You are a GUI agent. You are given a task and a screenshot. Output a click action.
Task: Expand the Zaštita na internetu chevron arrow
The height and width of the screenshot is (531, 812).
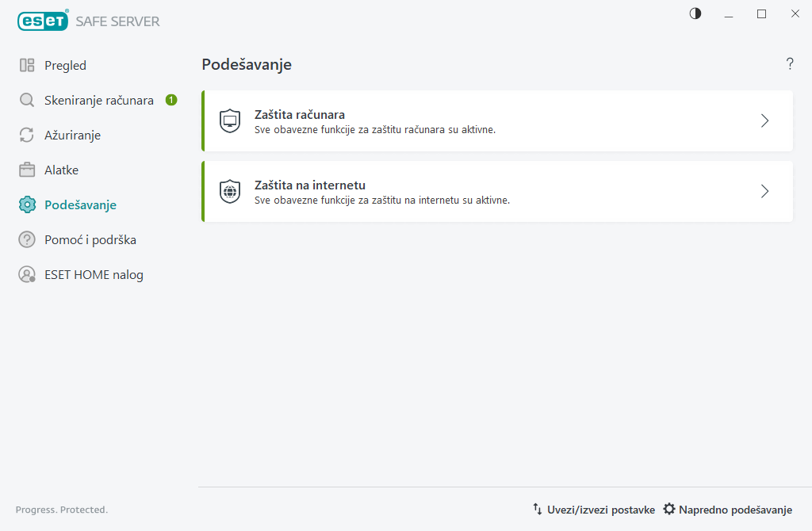[x=764, y=191]
